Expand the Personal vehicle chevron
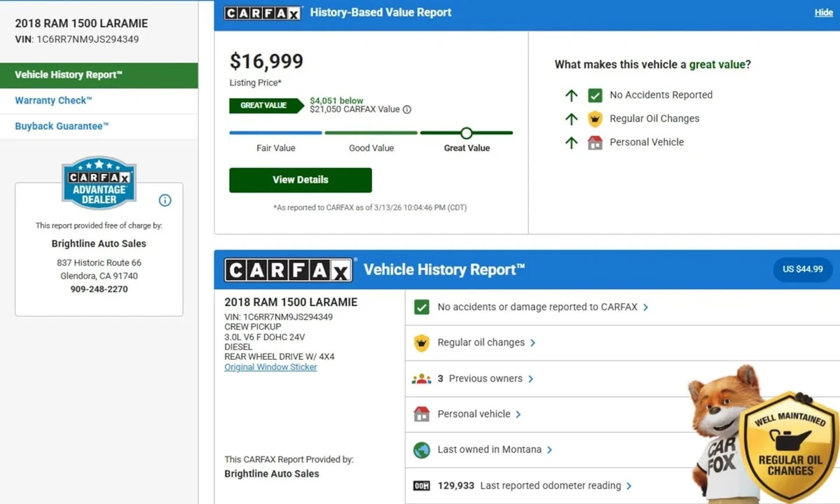The height and width of the screenshot is (504, 840). click(x=518, y=414)
